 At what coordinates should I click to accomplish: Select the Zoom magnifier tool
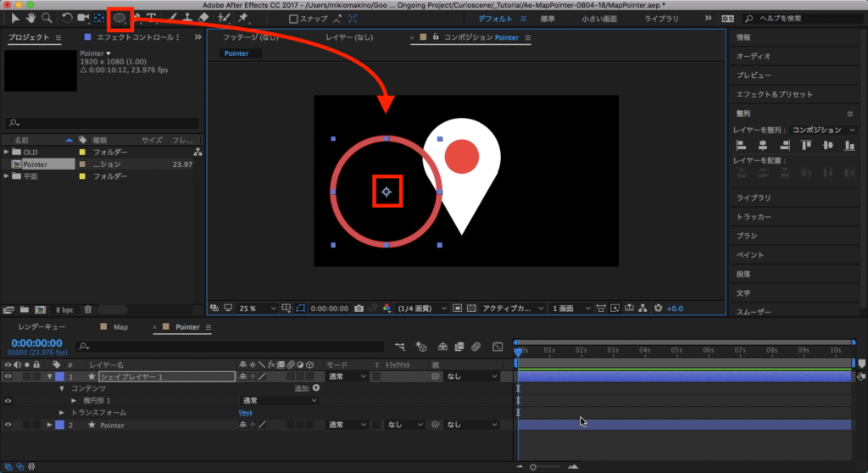[47, 17]
